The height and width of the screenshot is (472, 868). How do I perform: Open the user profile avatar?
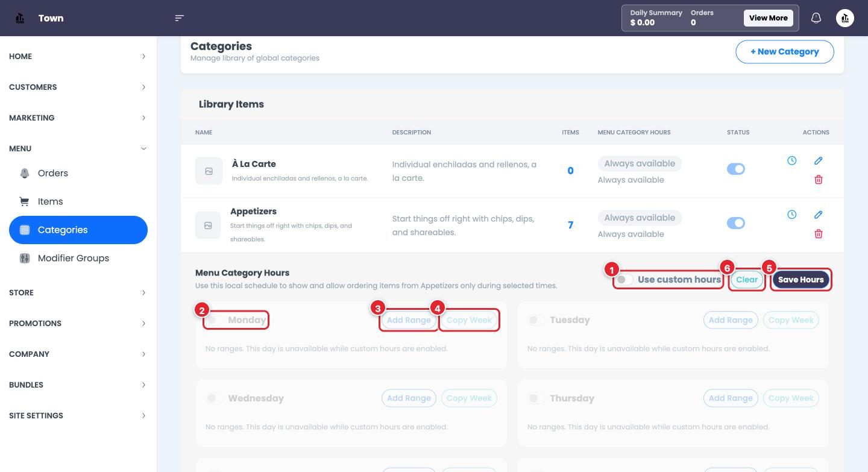tap(845, 18)
